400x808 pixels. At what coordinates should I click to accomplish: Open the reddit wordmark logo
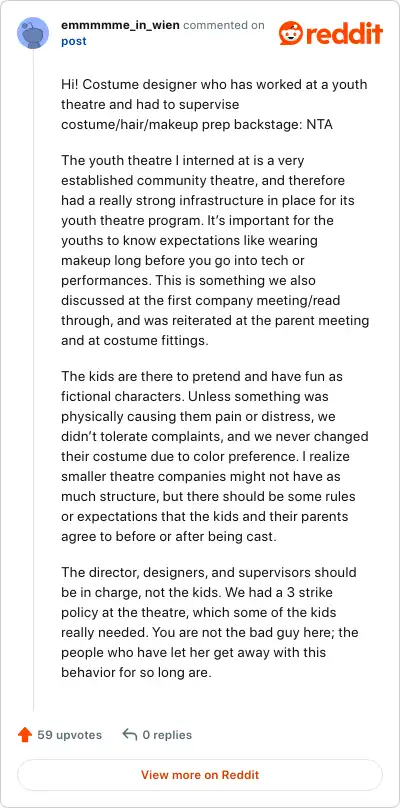coord(343,33)
